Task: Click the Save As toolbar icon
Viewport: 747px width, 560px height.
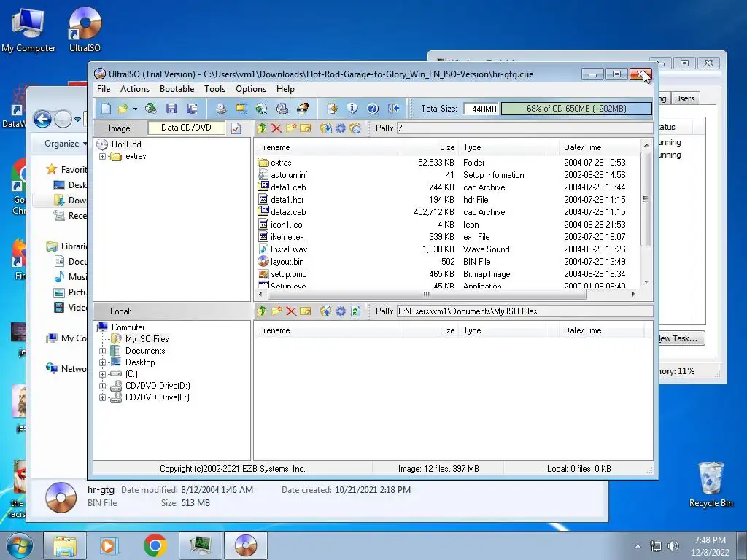Action: (192, 109)
